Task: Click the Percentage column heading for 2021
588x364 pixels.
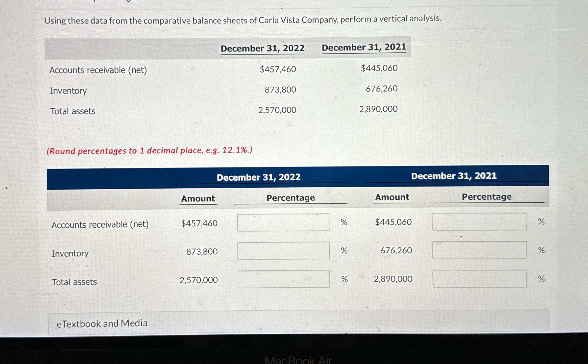Action: pyautogui.click(x=486, y=197)
